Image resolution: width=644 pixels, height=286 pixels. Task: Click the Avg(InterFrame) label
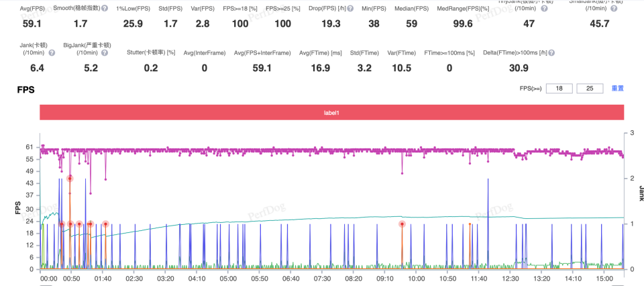click(x=205, y=53)
